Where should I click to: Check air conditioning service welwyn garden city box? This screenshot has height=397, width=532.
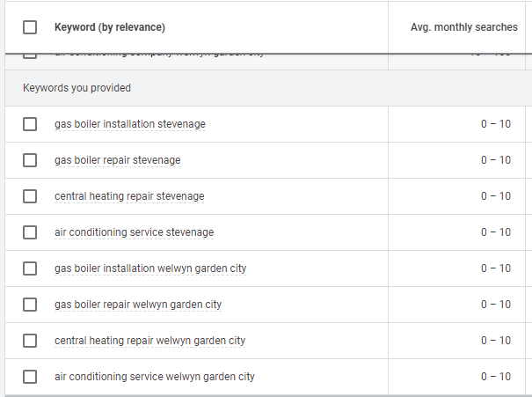(x=30, y=377)
